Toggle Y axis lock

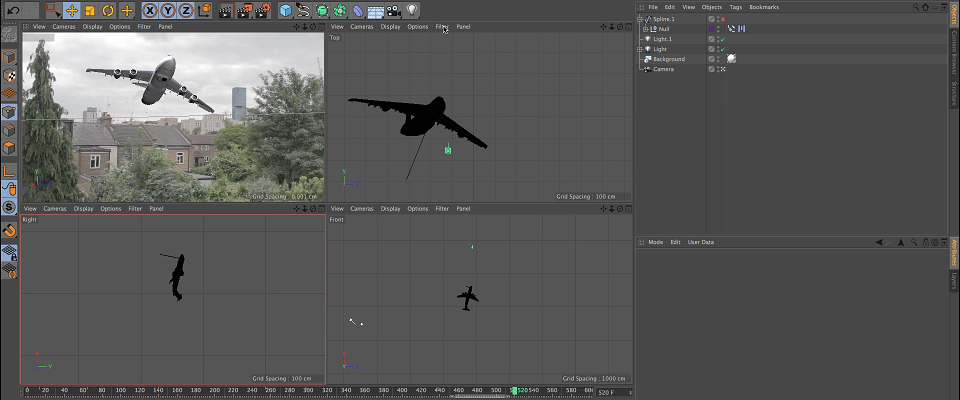168,10
